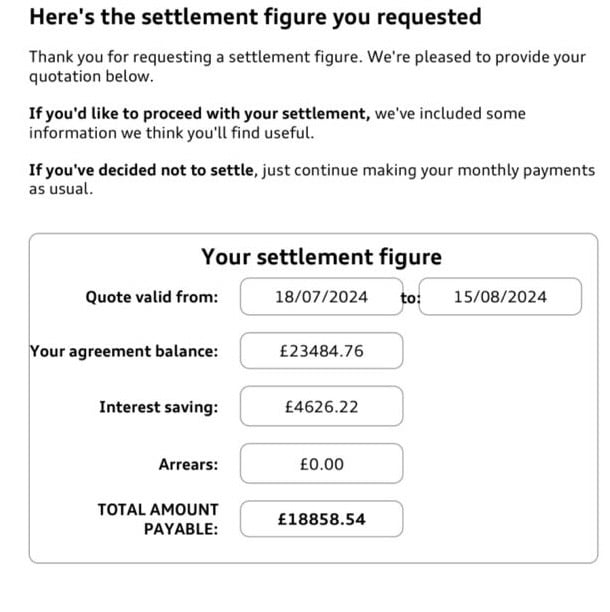Click the 'quotation below' text line

(91, 76)
